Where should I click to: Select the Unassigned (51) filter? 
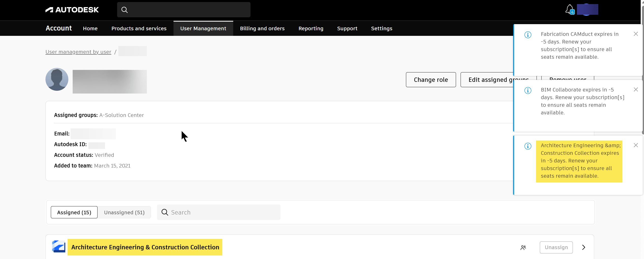[124, 212]
